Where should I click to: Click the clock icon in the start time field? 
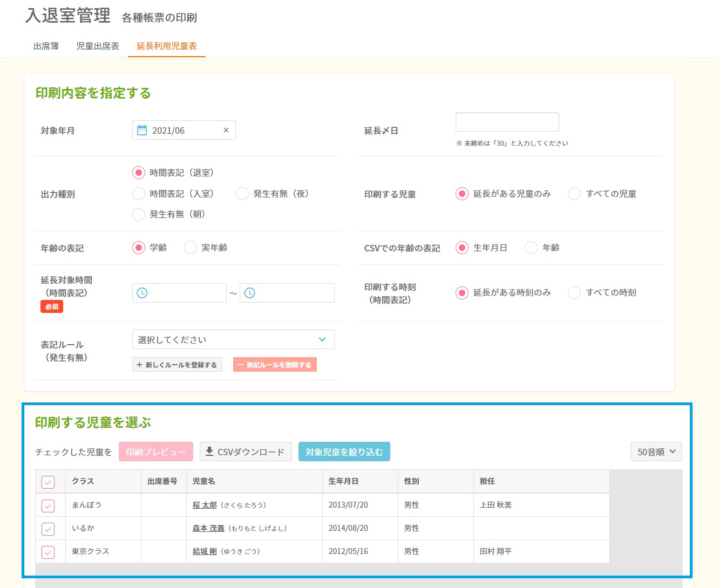coord(142,293)
